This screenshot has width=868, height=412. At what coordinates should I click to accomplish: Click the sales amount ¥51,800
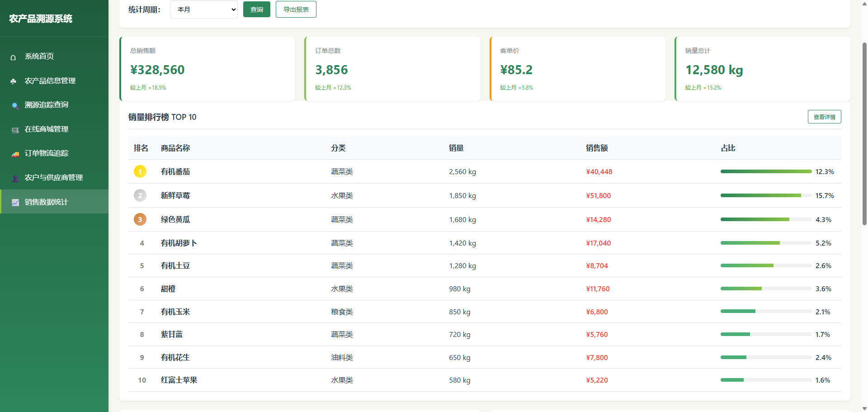click(599, 195)
